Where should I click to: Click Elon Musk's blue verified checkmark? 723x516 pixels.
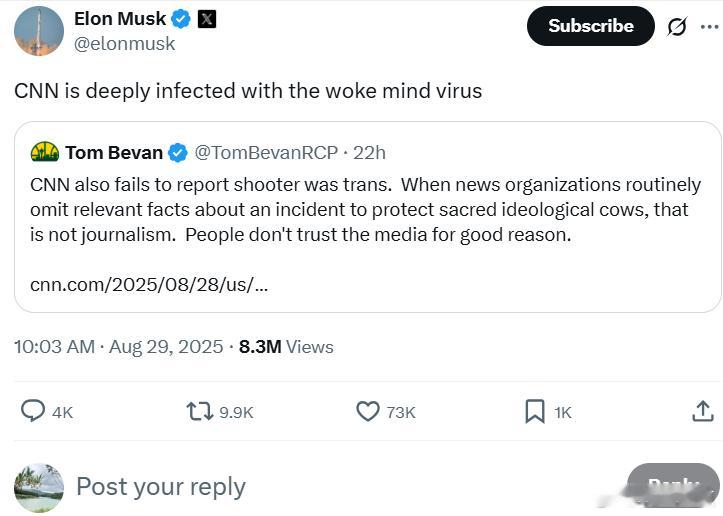coord(181,19)
